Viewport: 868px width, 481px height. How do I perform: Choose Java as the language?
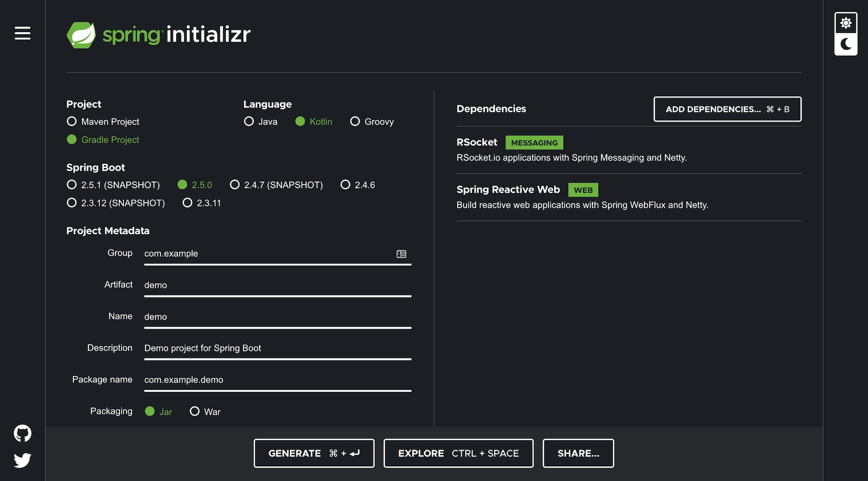click(260, 121)
